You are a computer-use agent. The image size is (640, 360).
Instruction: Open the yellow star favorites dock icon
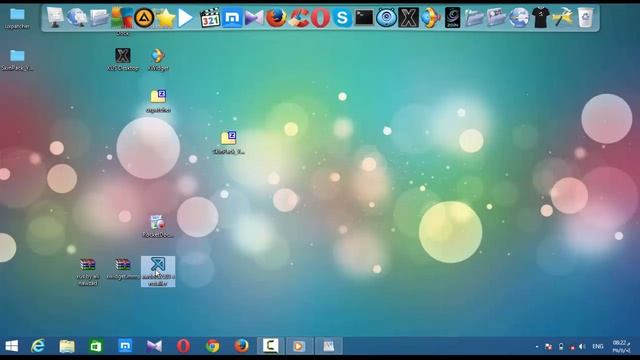165,18
